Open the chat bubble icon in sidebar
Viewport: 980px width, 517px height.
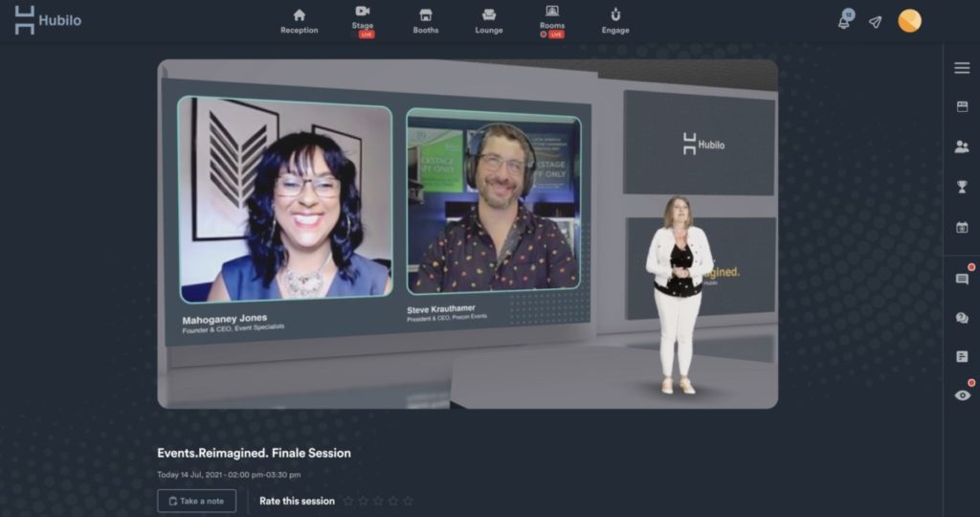[962, 279]
